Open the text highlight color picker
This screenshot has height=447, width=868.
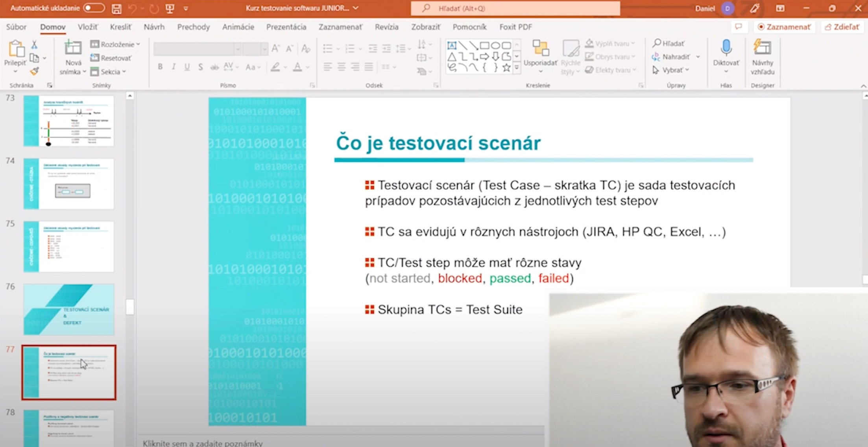pos(275,67)
